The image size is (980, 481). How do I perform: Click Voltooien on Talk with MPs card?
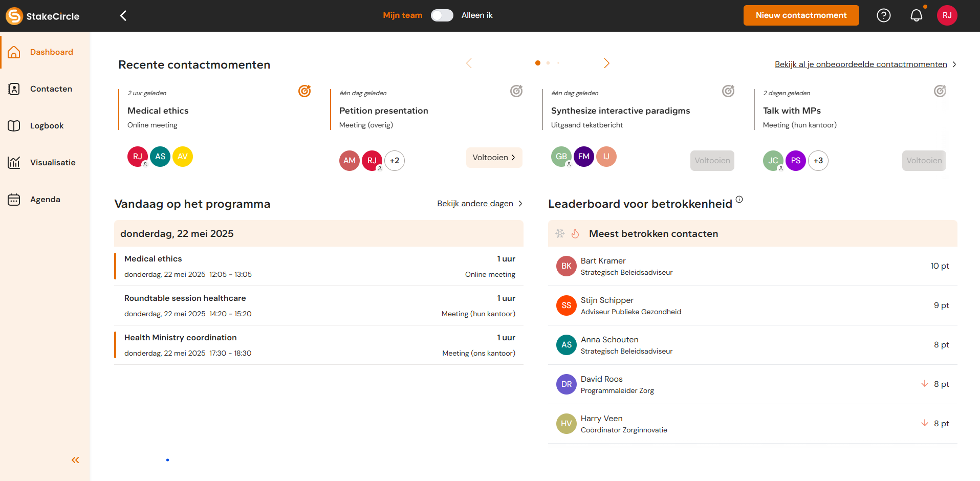tap(924, 161)
